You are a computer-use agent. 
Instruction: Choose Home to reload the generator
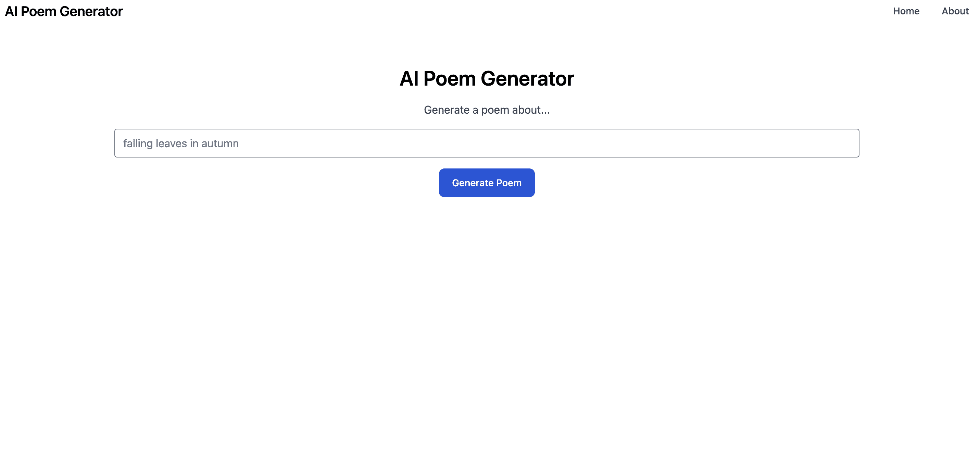[x=906, y=11]
